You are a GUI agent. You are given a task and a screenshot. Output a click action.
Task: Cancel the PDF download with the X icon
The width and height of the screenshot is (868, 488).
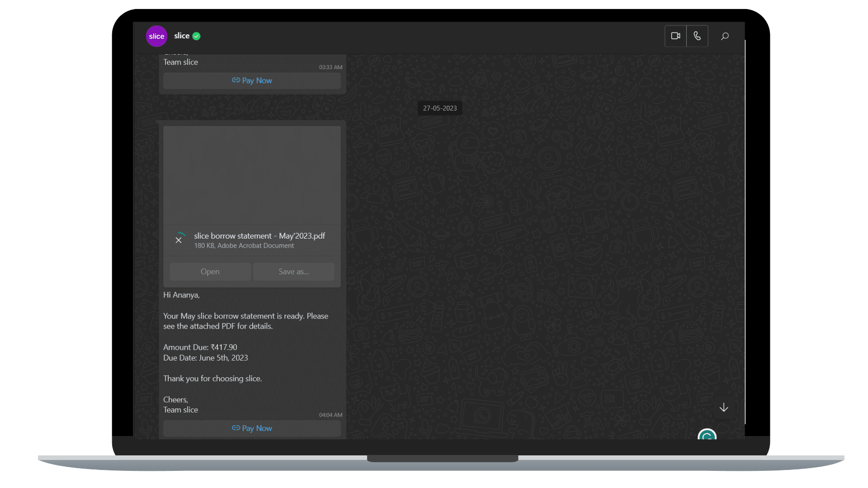pos(179,239)
